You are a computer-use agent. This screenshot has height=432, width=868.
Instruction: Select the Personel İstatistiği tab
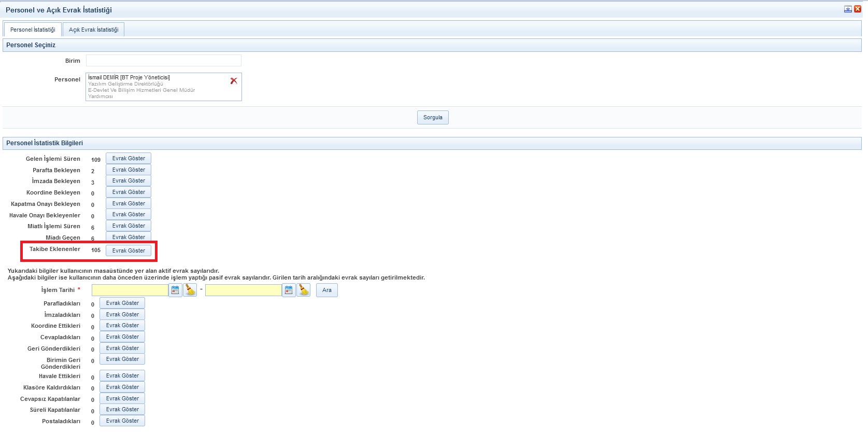point(33,30)
